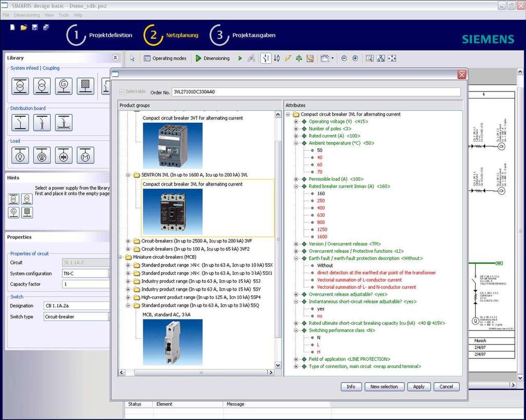Screen dimensions: 526x420
Task: Close the product dialog with the red X
Action: tap(462, 74)
